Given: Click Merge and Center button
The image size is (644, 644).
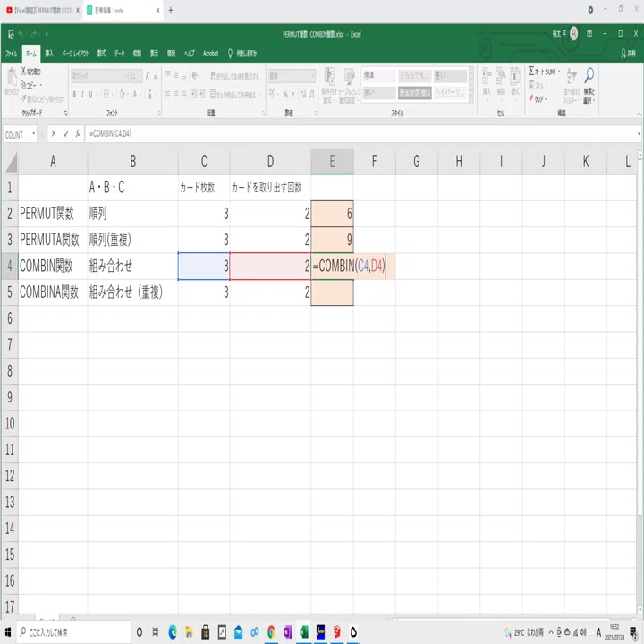Looking at the screenshot, I should click(x=233, y=95).
